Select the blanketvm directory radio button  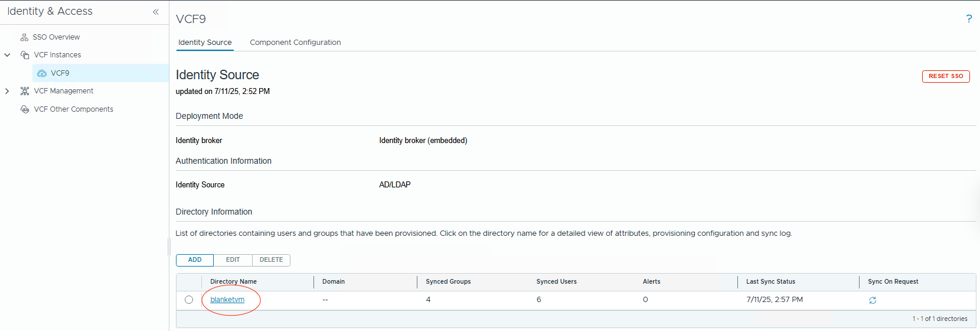[x=189, y=300]
